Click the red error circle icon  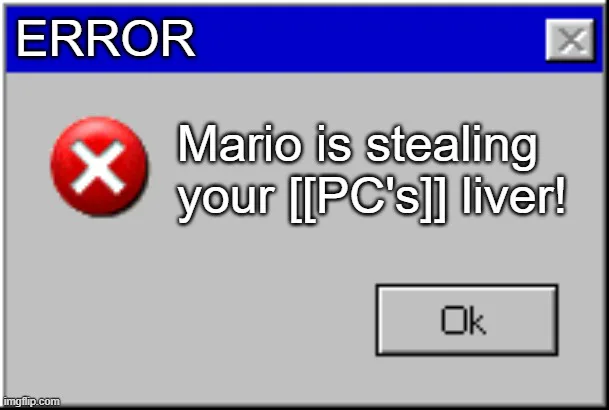[x=99, y=166]
